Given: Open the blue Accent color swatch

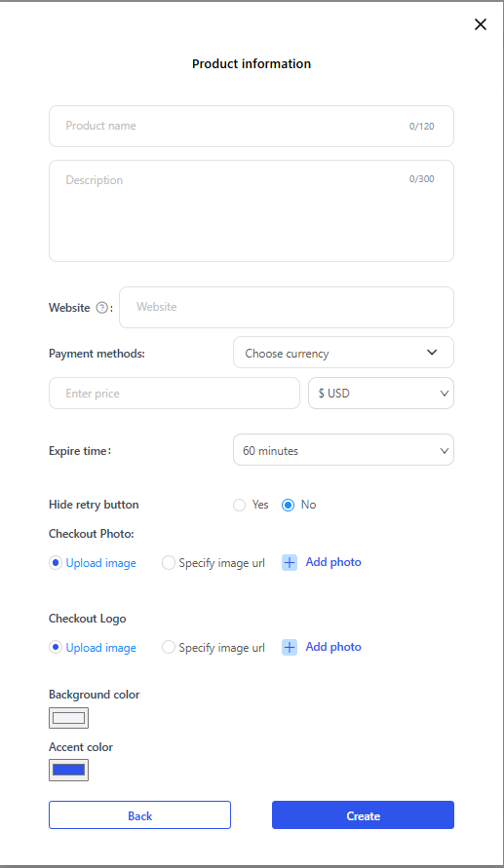Looking at the screenshot, I should point(68,770).
